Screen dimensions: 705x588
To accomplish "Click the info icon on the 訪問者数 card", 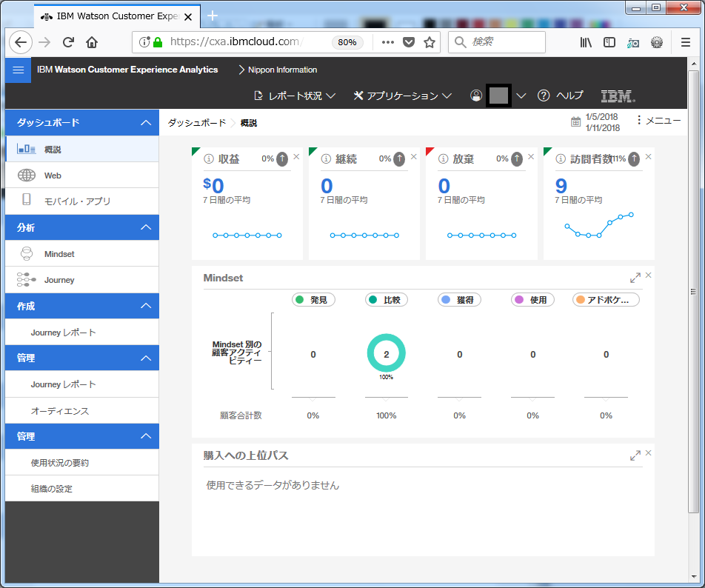I will point(561,159).
